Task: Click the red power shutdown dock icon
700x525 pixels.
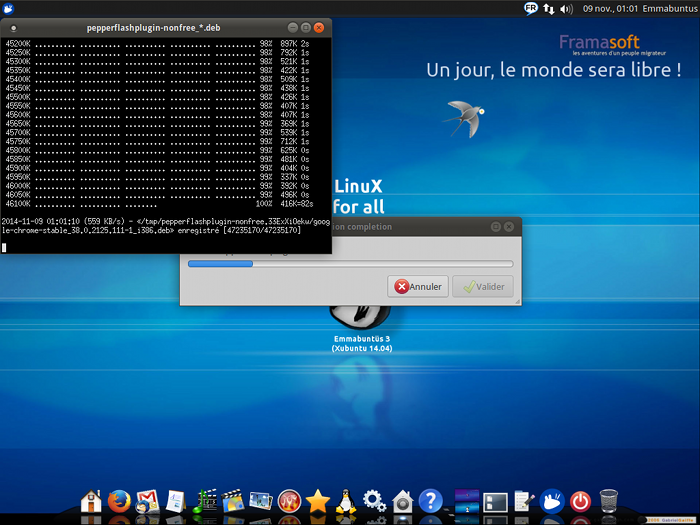Action: point(581,500)
